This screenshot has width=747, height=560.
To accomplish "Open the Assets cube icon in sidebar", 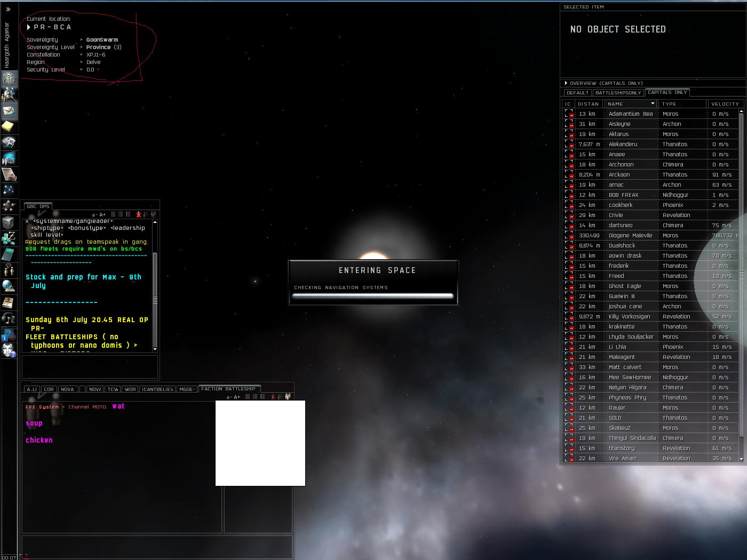I will pyautogui.click(x=9, y=222).
